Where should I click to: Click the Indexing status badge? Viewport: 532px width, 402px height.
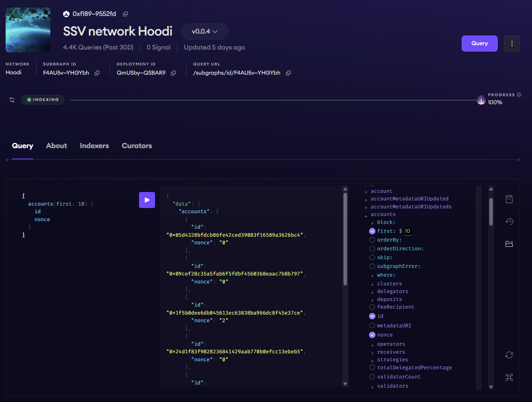point(43,100)
